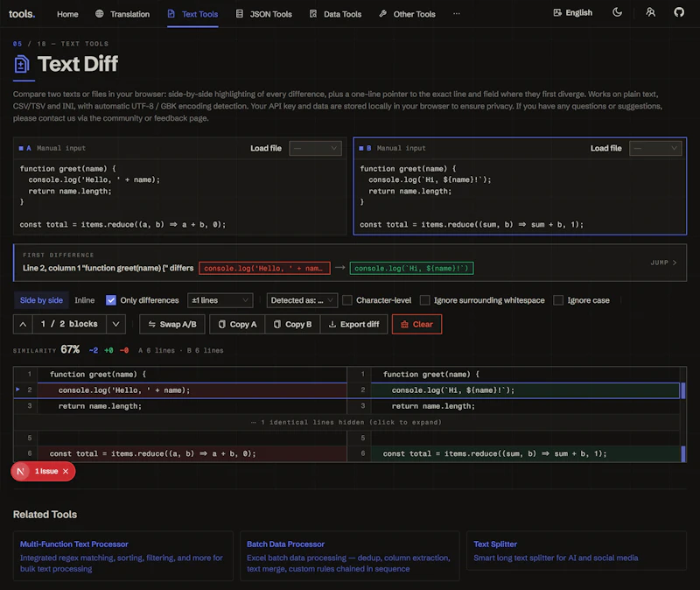Screen dimensions: 700x590
Task: Enable Ignore case checkbox
Action: coord(558,300)
